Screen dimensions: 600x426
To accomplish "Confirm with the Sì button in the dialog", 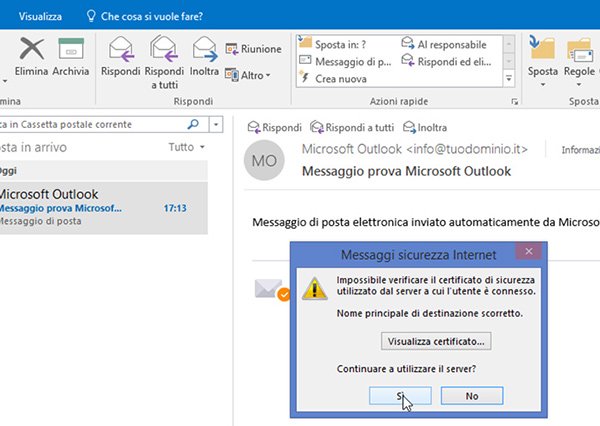I will tap(400, 395).
